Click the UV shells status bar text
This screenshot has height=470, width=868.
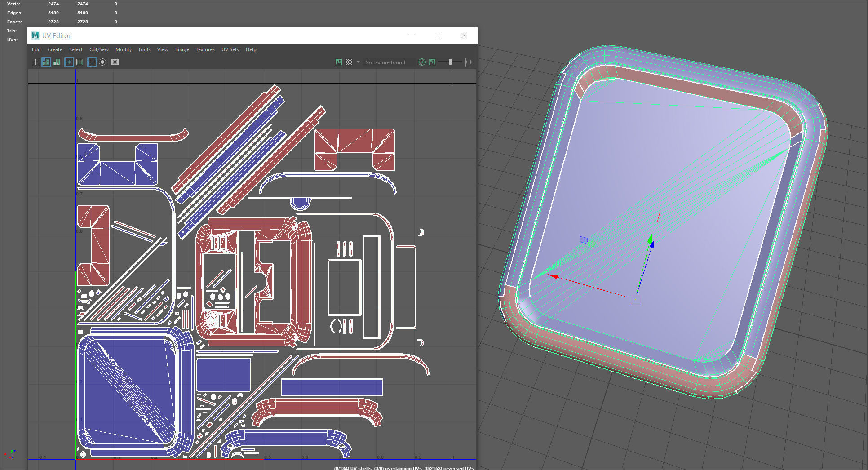coord(404,468)
